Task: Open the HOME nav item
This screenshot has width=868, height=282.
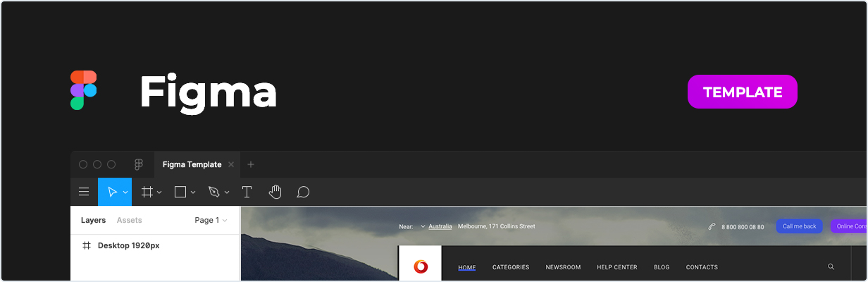Action: point(467,267)
